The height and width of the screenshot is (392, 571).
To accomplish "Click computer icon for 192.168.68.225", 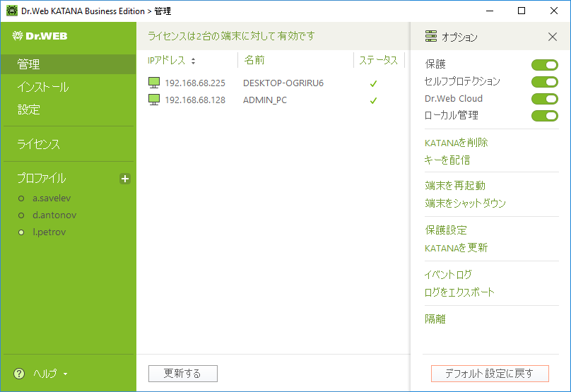I will point(154,83).
